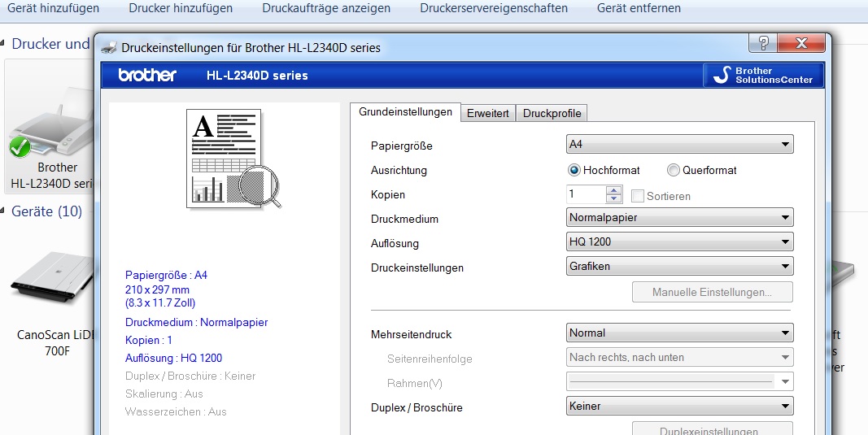Open the Druckmedium dropdown showing Normalpapier
This screenshot has width=868, height=435.
[x=680, y=218]
